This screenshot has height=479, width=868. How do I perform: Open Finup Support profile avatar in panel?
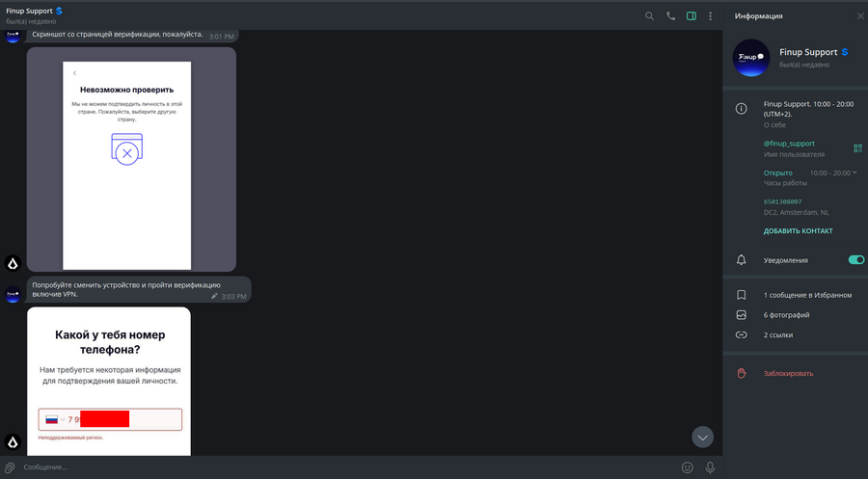coord(751,58)
